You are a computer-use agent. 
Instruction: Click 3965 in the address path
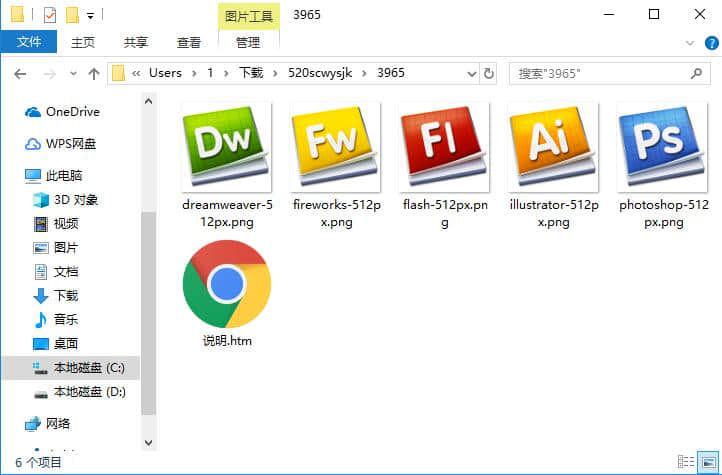tap(391, 73)
